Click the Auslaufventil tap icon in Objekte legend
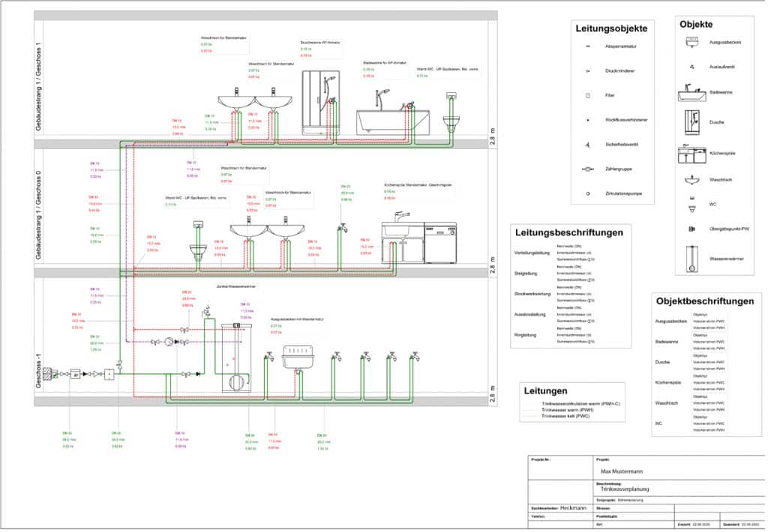Screen dimensions: 768x532 pyautogui.click(x=691, y=67)
